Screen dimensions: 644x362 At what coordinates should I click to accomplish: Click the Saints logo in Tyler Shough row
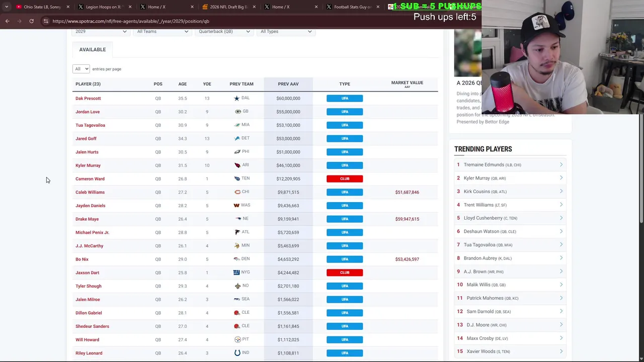(x=237, y=286)
